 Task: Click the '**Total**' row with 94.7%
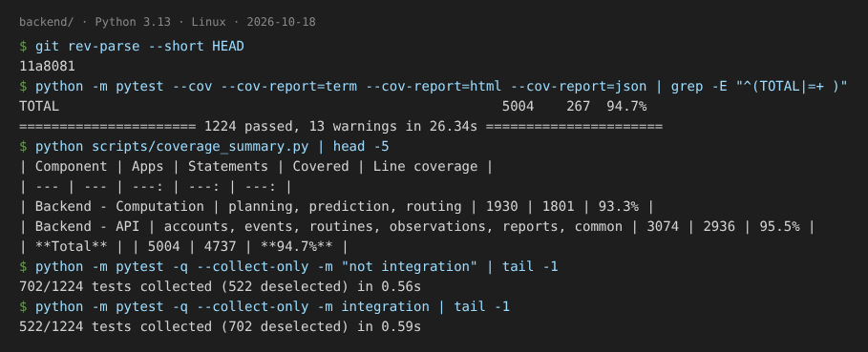pos(183,246)
